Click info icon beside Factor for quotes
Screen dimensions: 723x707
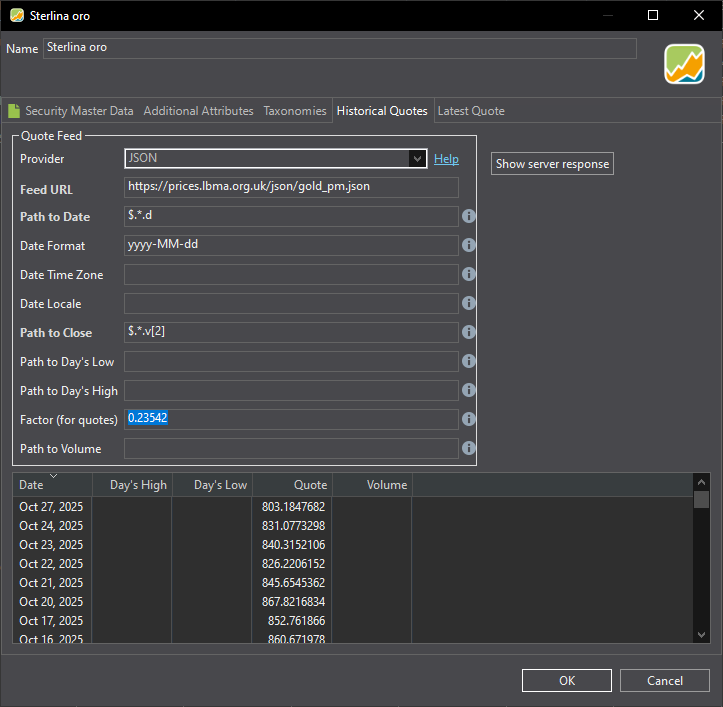pyautogui.click(x=468, y=419)
